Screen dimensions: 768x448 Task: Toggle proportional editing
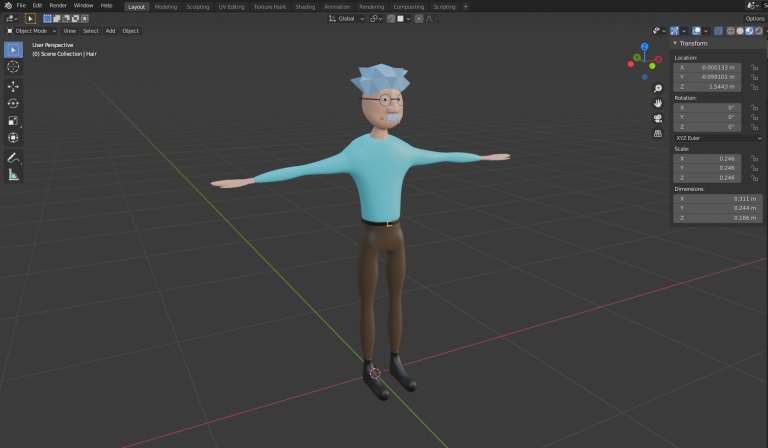(x=419, y=19)
